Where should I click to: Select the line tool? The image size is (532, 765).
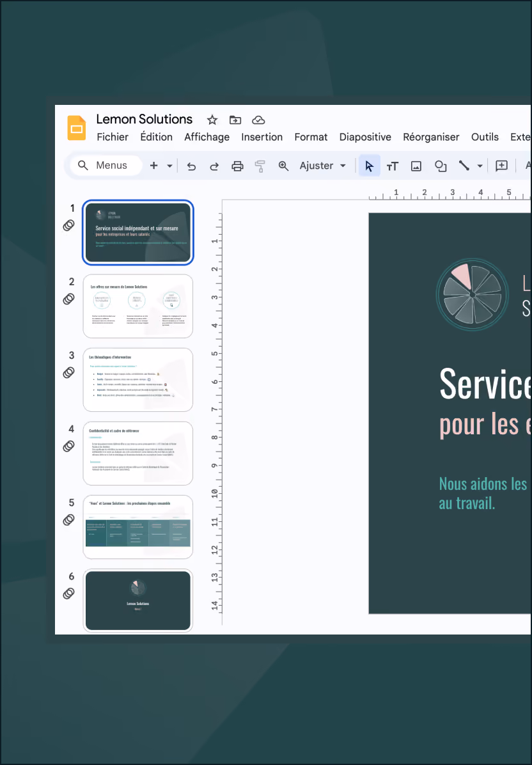(464, 166)
